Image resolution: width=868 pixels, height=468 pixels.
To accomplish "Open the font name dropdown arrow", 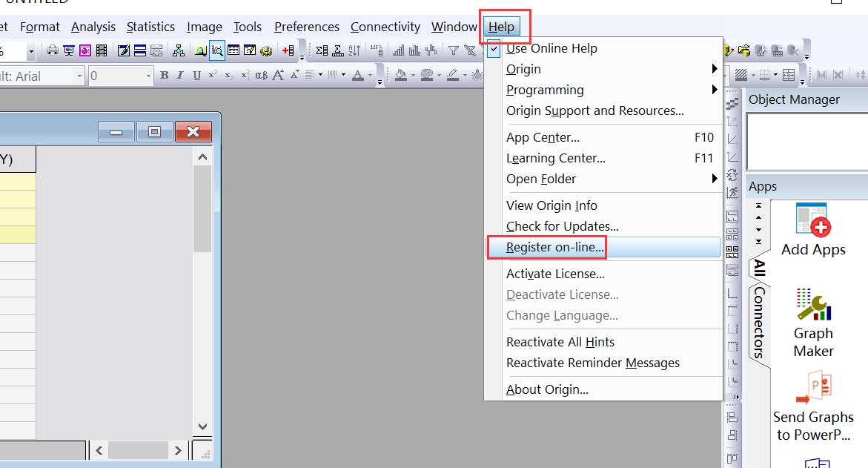I will pyautogui.click(x=80, y=76).
